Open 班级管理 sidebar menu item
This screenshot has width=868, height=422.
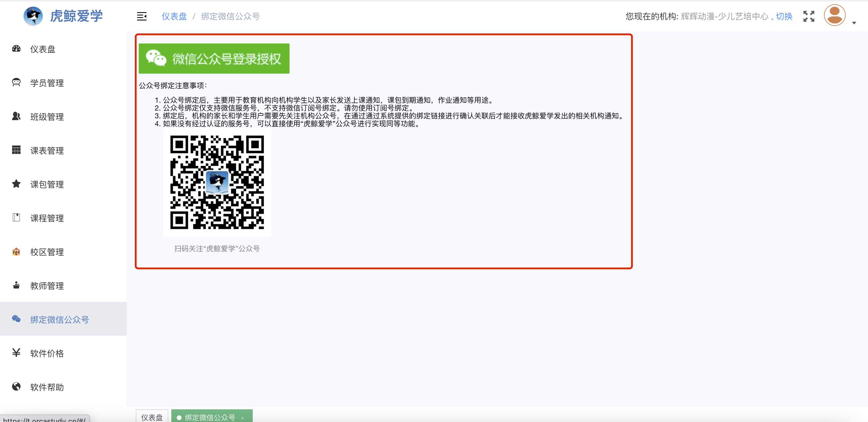(63, 117)
